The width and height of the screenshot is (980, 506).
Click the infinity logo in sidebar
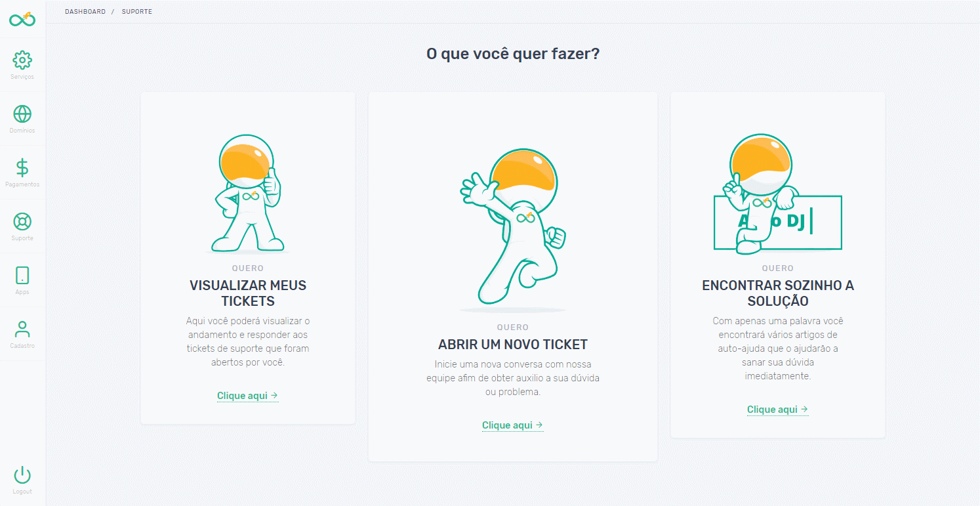click(22, 19)
